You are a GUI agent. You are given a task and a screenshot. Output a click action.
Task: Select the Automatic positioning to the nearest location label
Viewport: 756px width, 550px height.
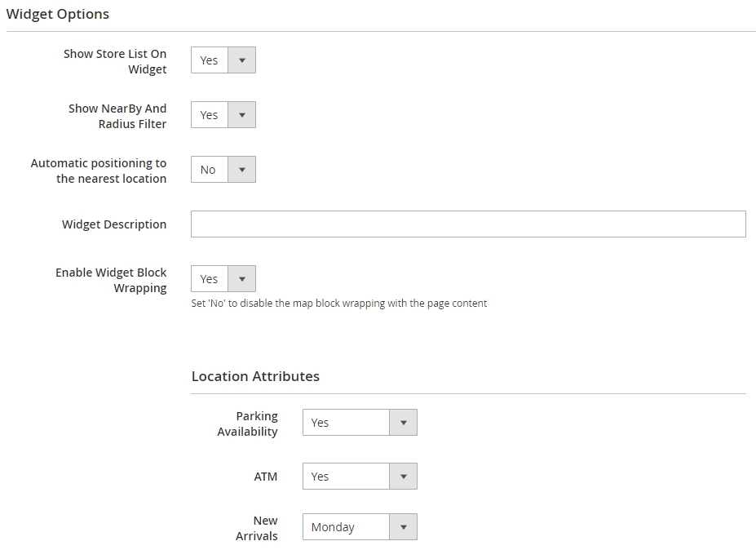click(x=99, y=171)
